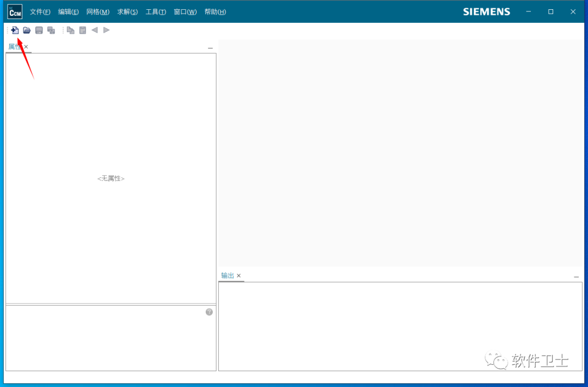Select the 属性 panel tab
Image resolution: width=588 pixels, height=387 pixels.
[x=14, y=47]
